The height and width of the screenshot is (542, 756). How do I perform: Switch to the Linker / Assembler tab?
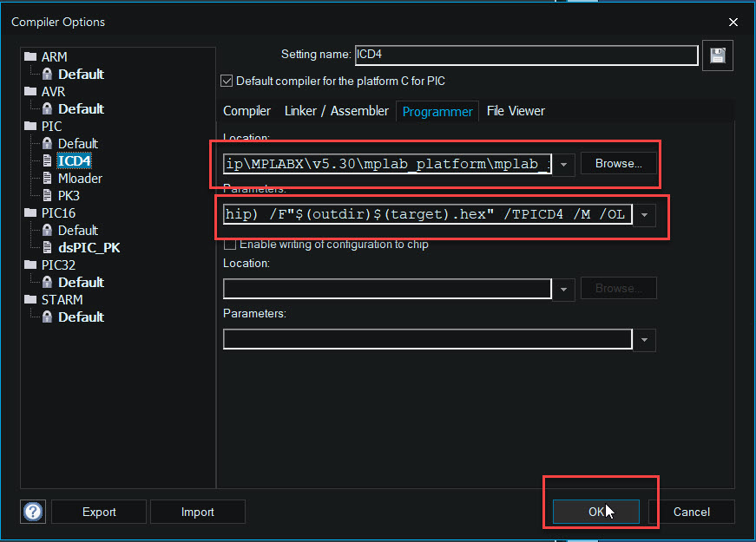(337, 111)
